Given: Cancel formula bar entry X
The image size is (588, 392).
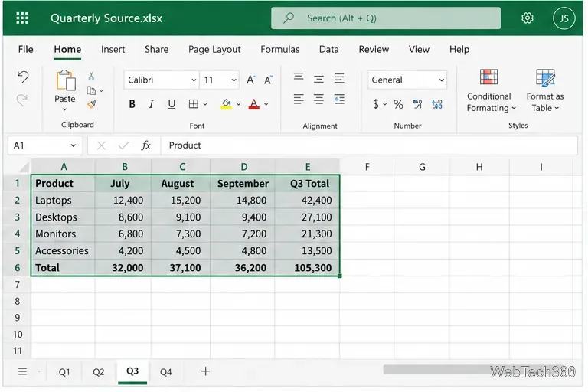Looking at the screenshot, I should (x=101, y=145).
